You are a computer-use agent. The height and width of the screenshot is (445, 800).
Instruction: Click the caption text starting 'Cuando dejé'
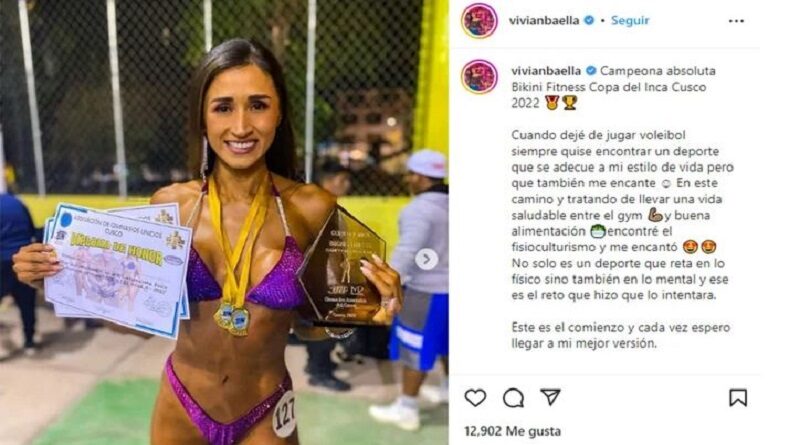(622, 215)
